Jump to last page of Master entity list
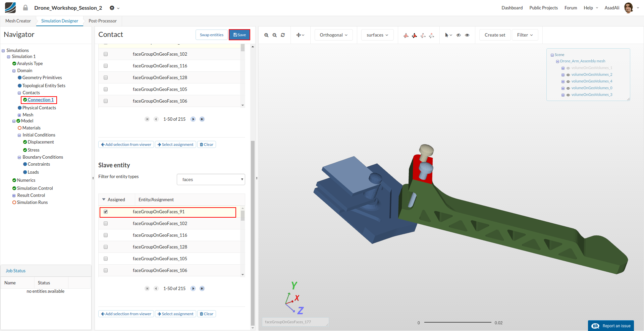The width and height of the screenshot is (644, 331). click(x=202, y=119)
